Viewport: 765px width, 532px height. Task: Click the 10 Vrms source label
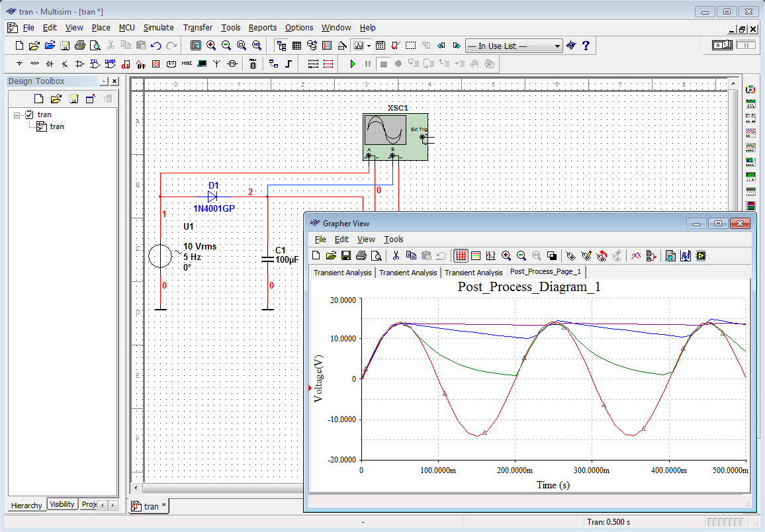[x=200, y=247]
